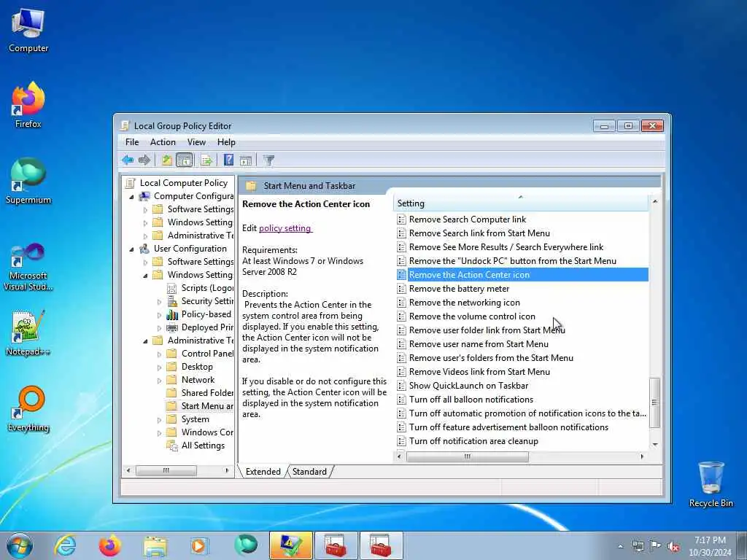Image resolution: width=747 pixels, height=560 pixels.
Task: Select the Microsoft Visual Studio desktop shortcut
Action: tap(28, 267)
